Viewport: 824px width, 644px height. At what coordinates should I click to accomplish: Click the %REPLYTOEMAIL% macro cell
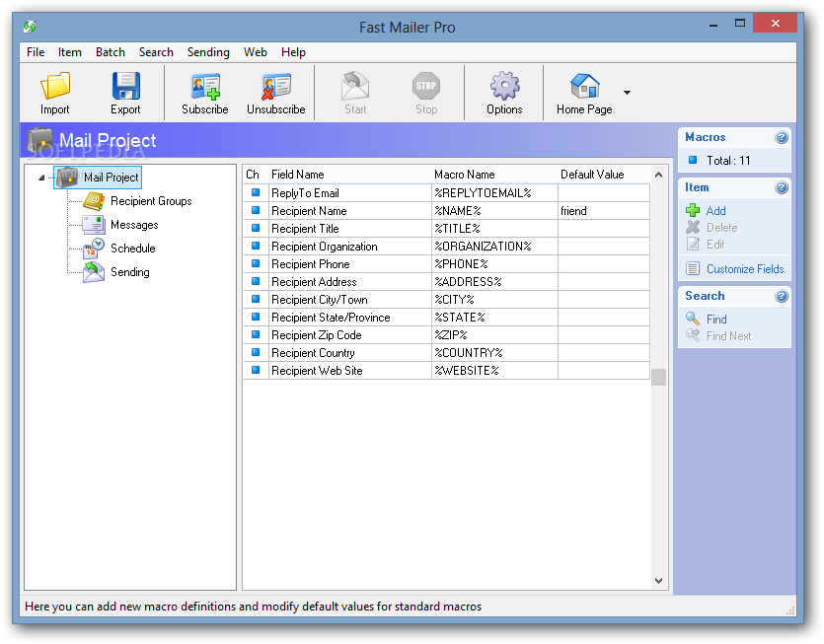point(494,193)
